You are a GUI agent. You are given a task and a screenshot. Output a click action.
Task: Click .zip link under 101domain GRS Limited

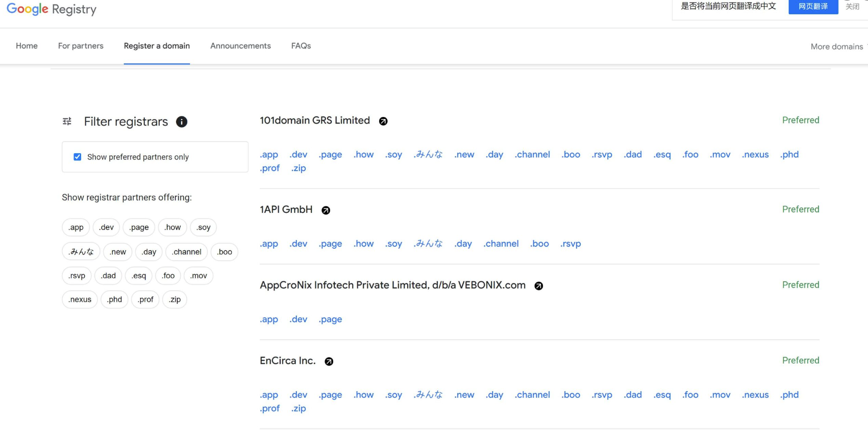pyautogui.click(x=299, y=168)
